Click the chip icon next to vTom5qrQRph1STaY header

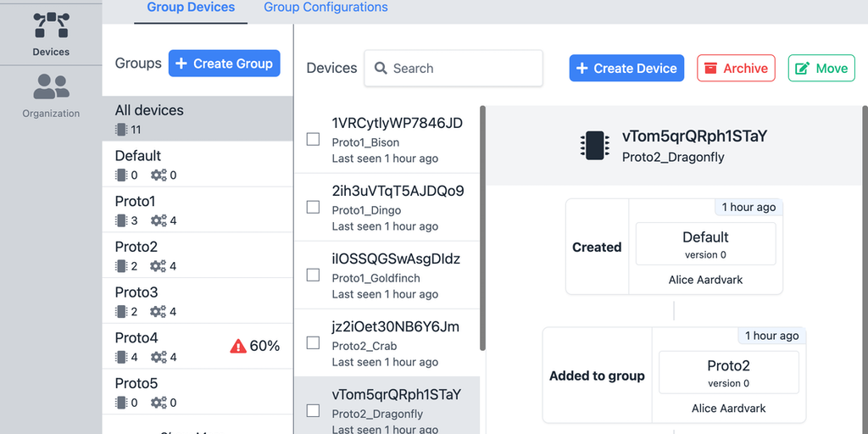(594, 145)
